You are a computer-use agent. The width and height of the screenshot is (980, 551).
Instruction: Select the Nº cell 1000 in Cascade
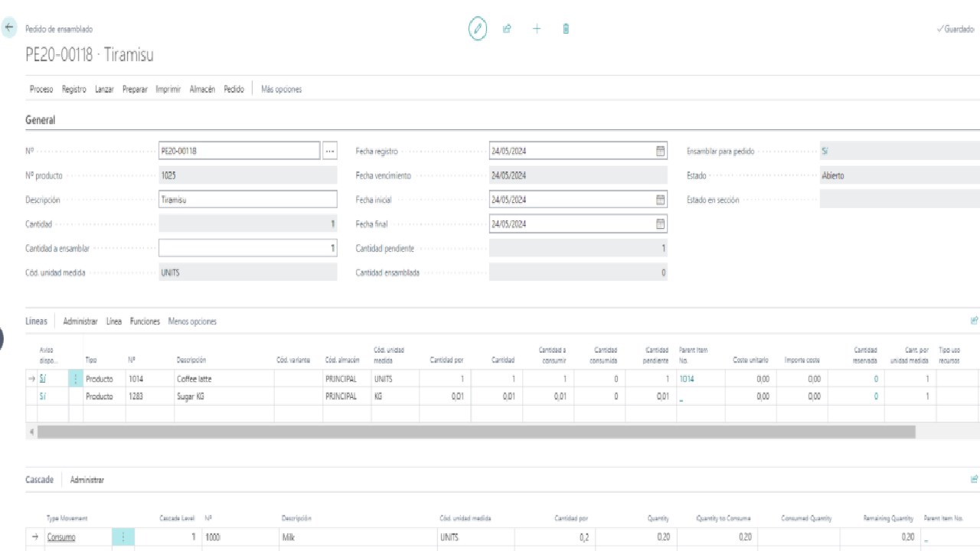[x=240, y=537]
